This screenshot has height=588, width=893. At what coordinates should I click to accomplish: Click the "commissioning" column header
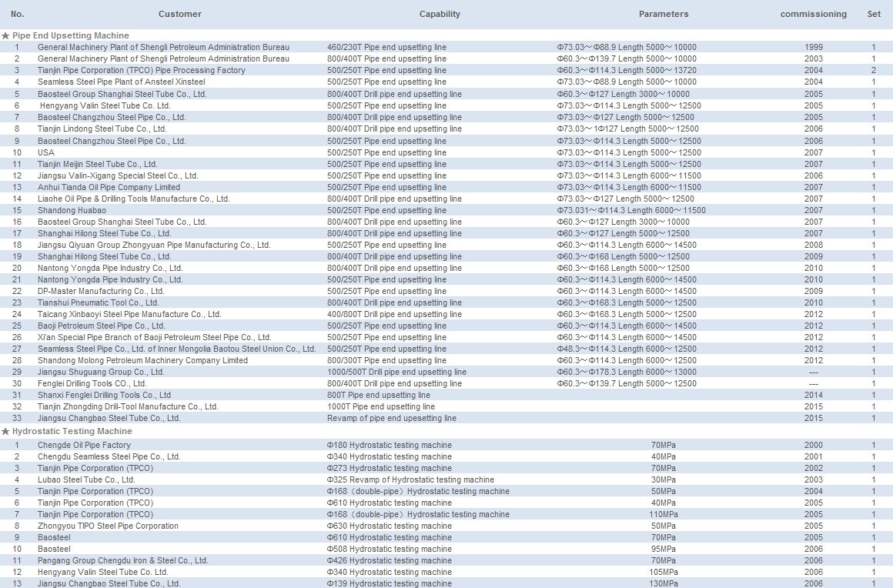coord(813,14)
